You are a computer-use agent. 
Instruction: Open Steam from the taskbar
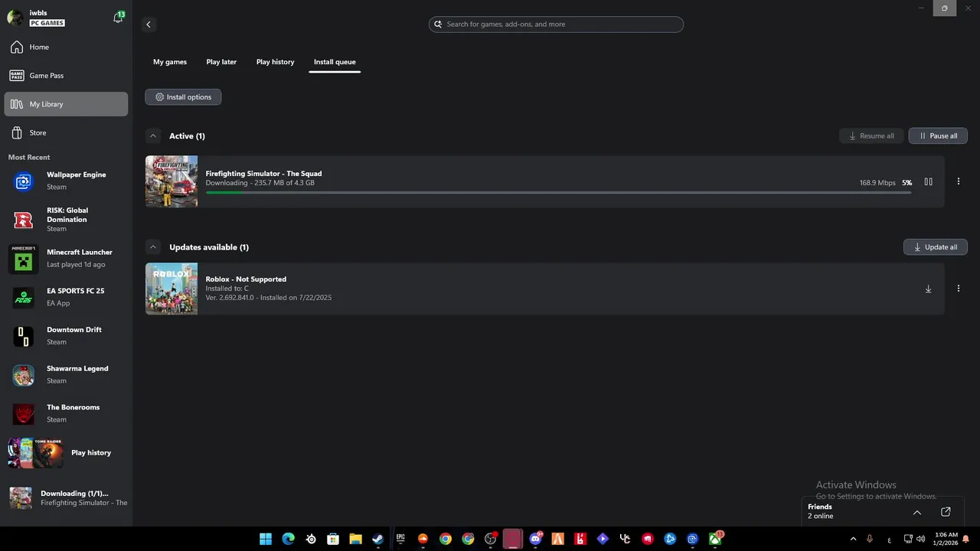[x=377, y=539]
